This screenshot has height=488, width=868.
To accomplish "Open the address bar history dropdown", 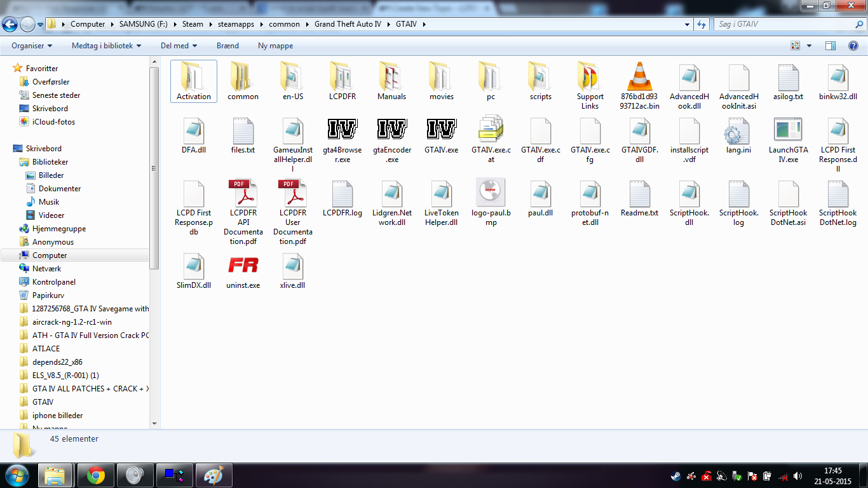I will point(688,24).
